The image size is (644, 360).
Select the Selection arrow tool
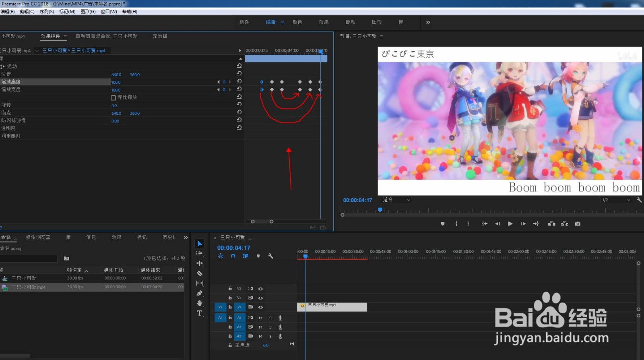[x=200, y=244]
